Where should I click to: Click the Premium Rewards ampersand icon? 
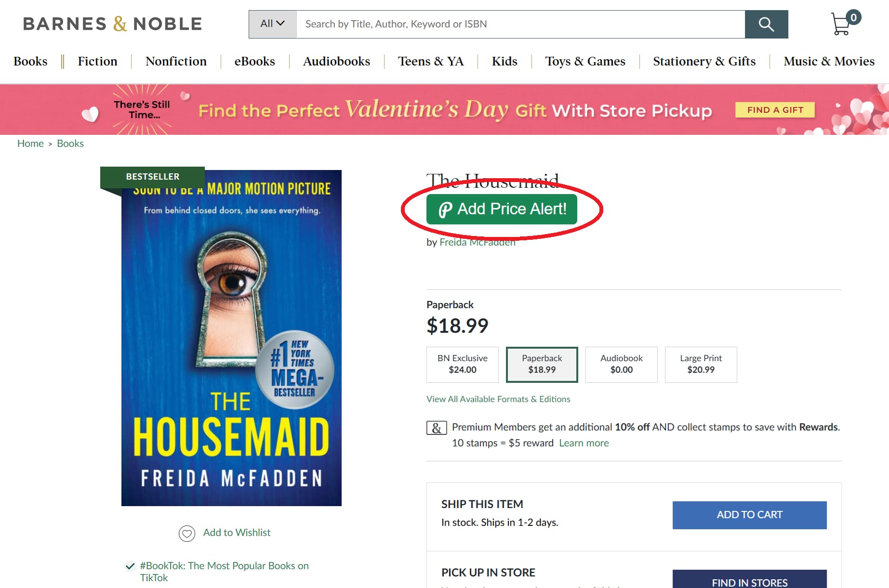pyautogui.click(x=436, y=428)
